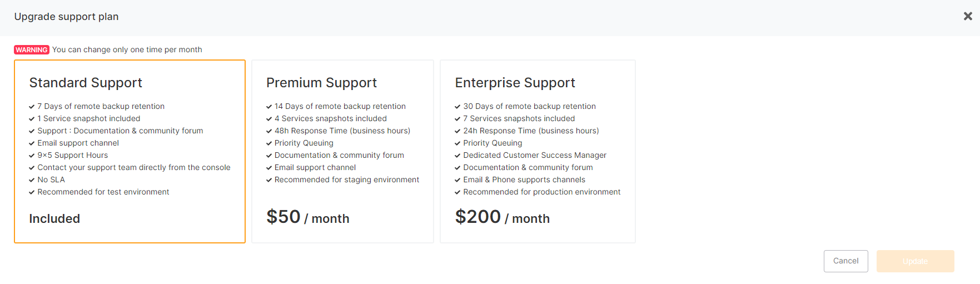This screenshot has width=980, height=284.
Task: Click checkmark beside 30 Days backup retention
Action: pyautogui.click(x=458, y=107)
